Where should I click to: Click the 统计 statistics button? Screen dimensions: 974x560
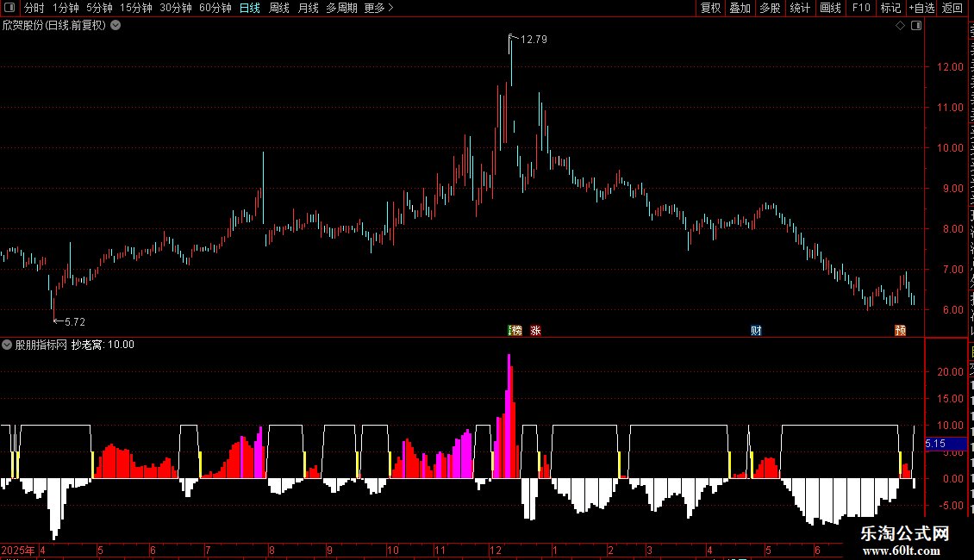point(799,8)
